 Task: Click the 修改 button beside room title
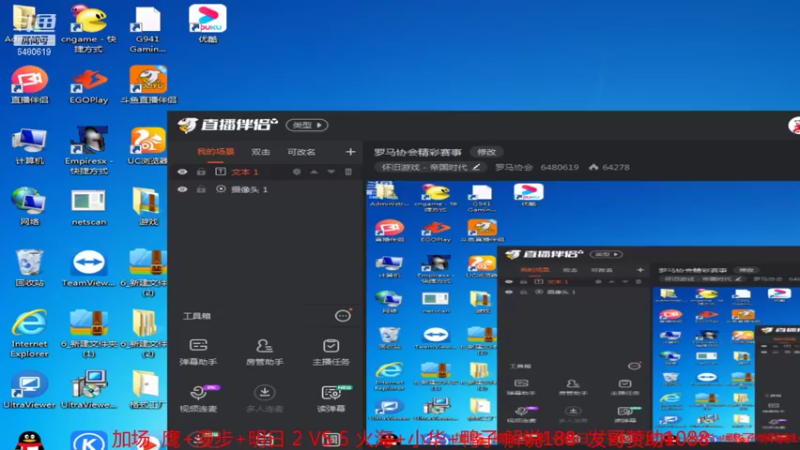[486, 152]
